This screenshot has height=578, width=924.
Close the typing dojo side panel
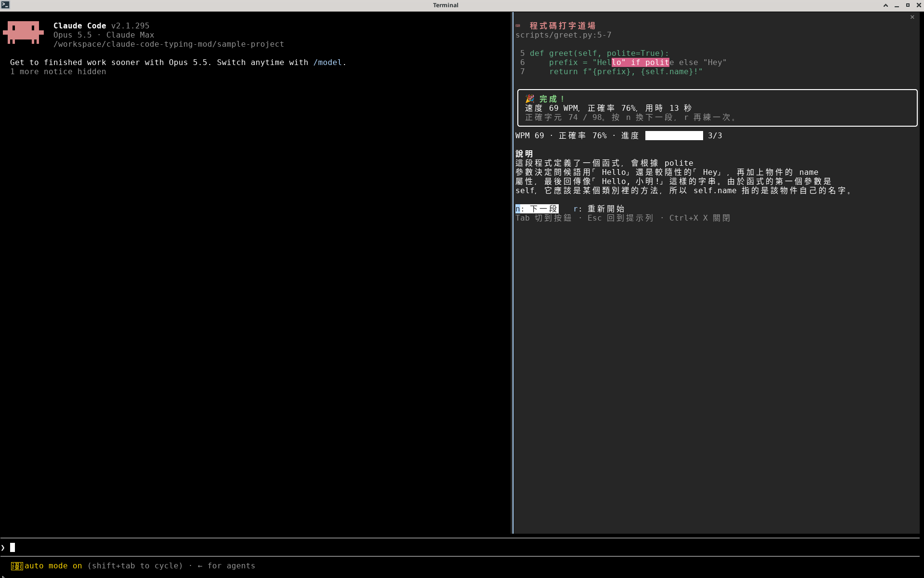coord(912,17)
